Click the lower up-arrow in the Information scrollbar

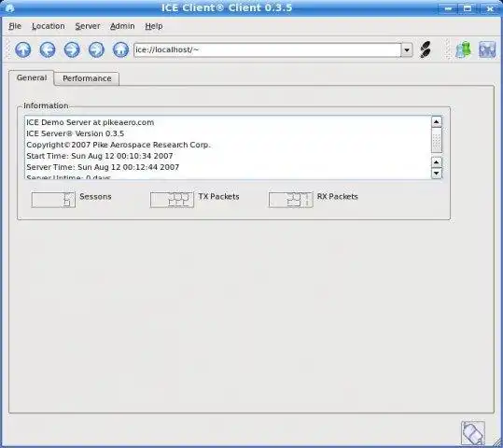(x=437, y=162)
